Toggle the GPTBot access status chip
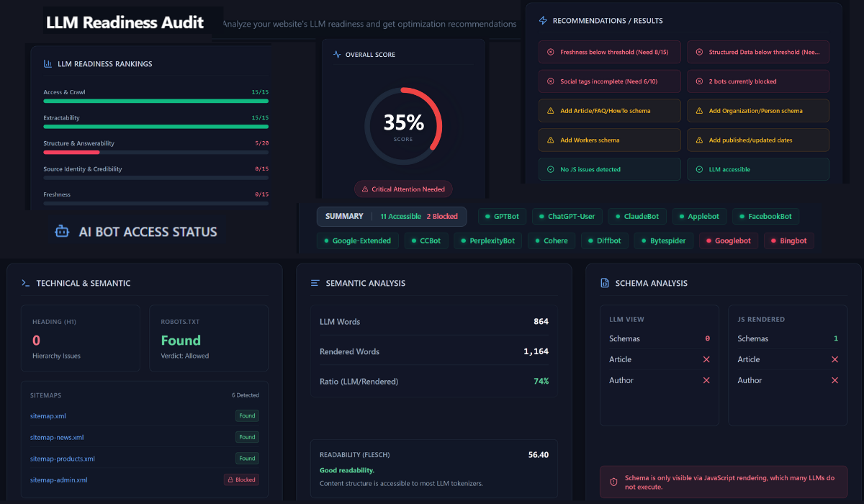This screenshot has height=504, width=864. coord(502,216)
